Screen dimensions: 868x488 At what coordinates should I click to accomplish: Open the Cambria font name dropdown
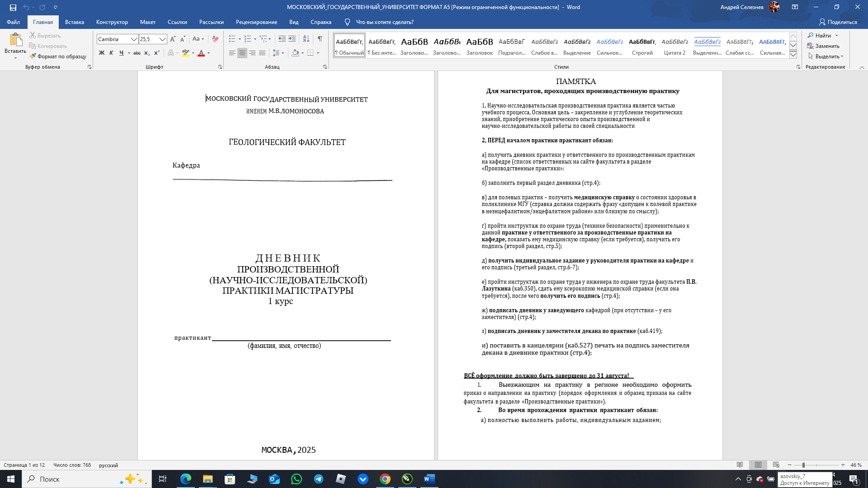(134, 39)
